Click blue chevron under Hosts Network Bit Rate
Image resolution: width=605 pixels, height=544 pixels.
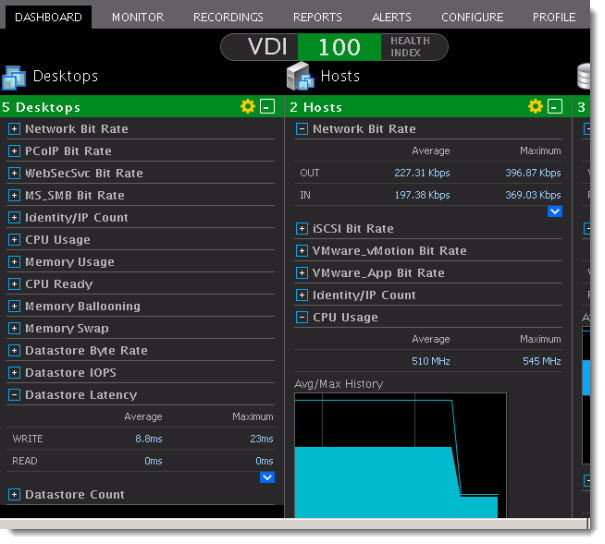pos(555,211)
